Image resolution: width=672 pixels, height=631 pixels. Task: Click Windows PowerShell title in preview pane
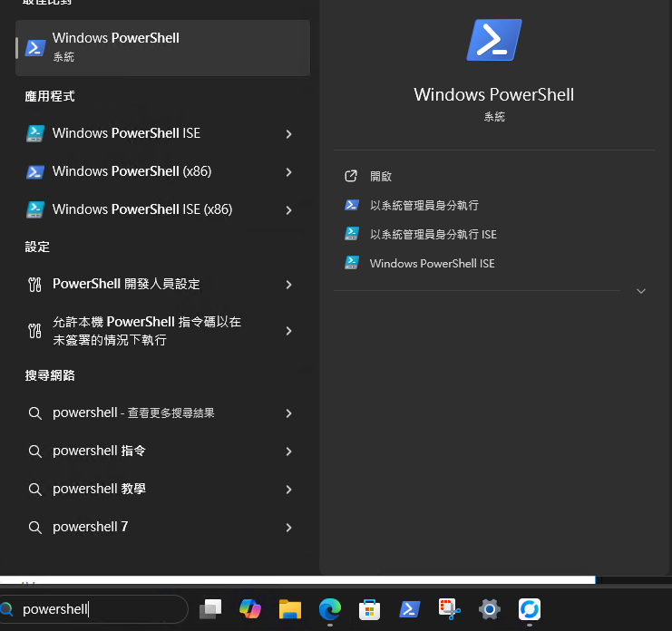[493, 94]
